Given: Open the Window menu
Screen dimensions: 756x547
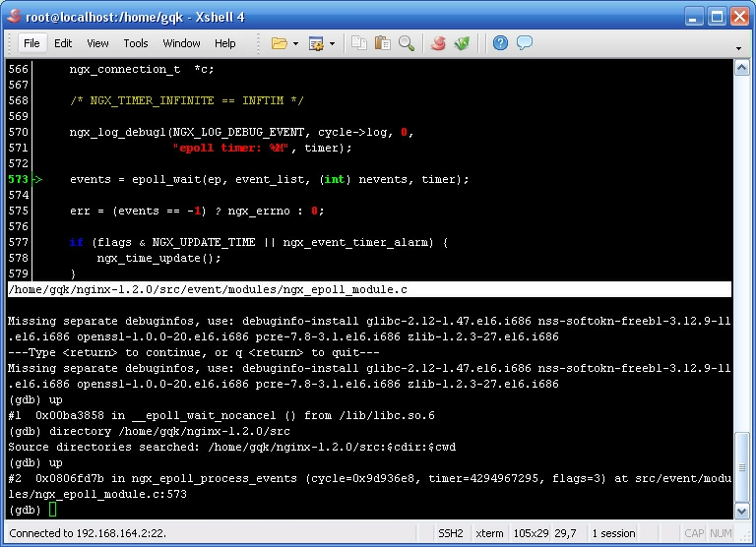Looking at the screenshot, I should pyautogui.click(x=181, y=43).
